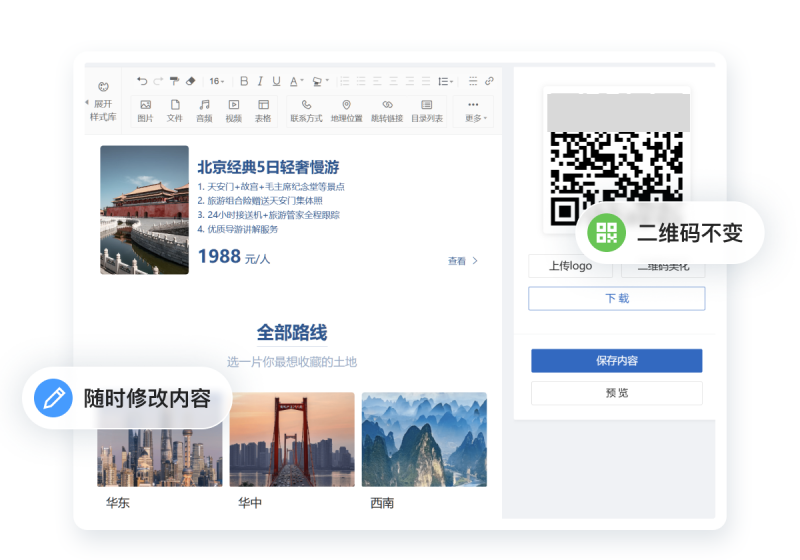
Task: Click the 下载 download button
Action: click(617, 298)
